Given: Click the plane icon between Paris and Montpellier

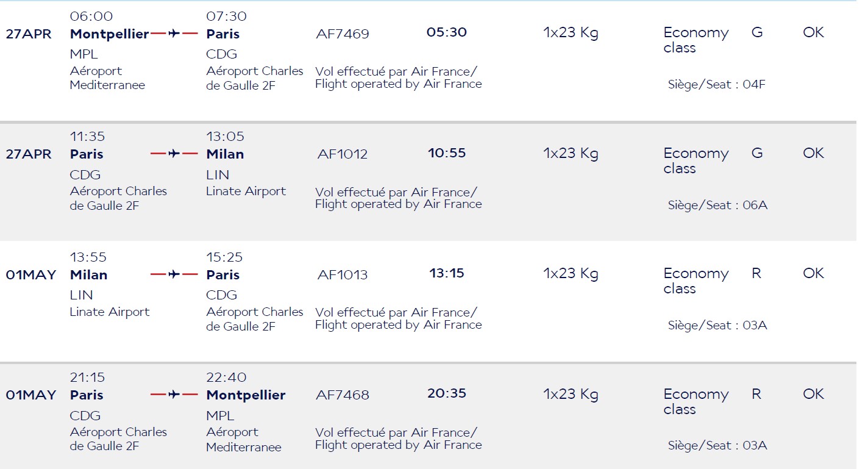Looking at the screenshot, I should pos(174,395).
